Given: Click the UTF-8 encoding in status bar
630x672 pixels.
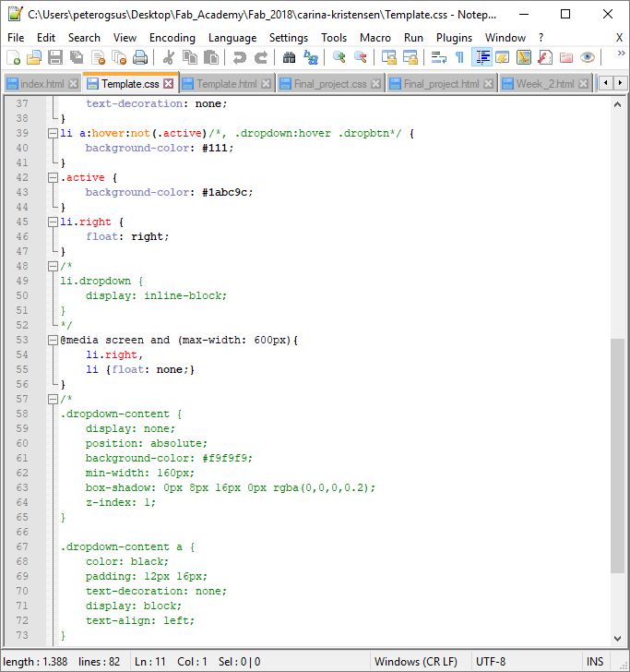Looking at the screenshot, I should [491, 661].
